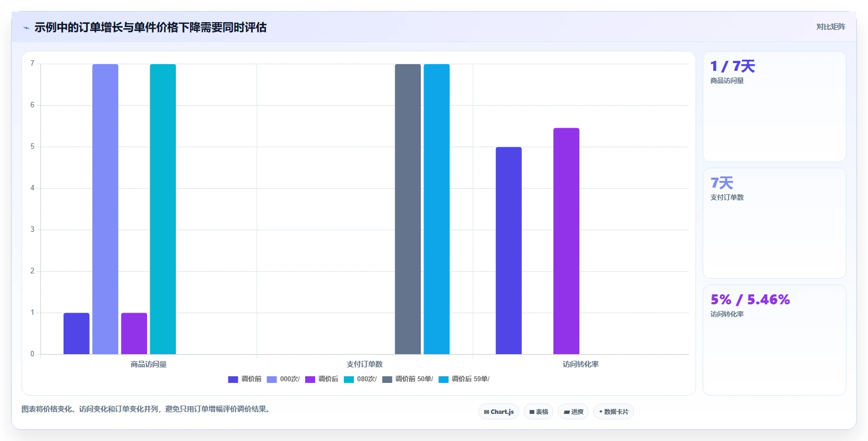This screenshot has height=441, width=868.
Task: Click the 商品访问量 x-axis label
Action: coord(148,364)
